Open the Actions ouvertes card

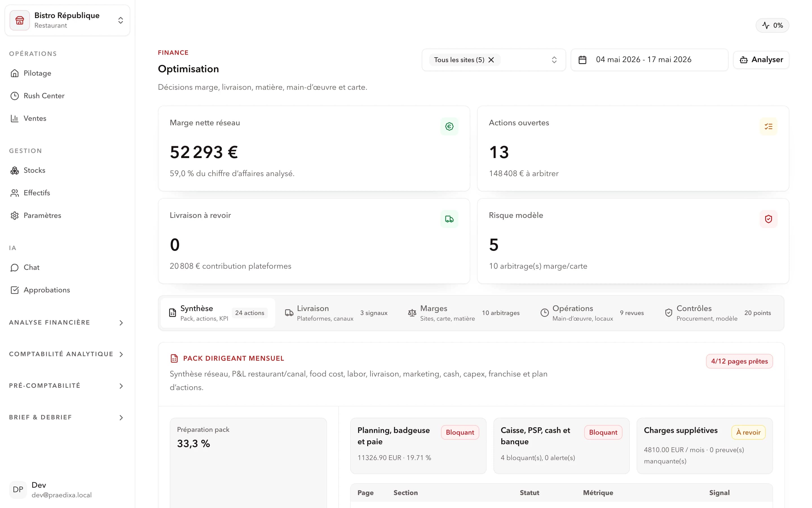click(x=633, y=148)
